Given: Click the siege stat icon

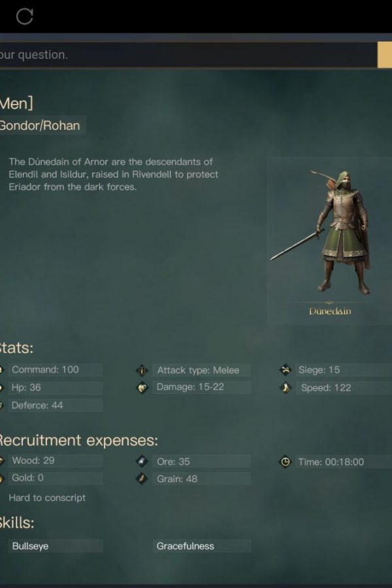Looking at the screenshot, I should pyautogui.click(x=286, y=370).
